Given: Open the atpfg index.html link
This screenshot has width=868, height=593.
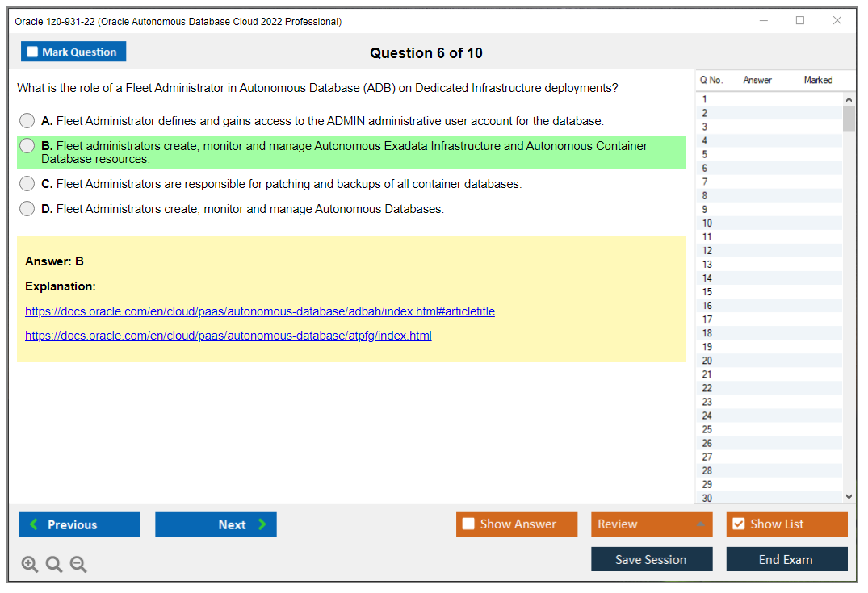Looking at the screenshot, I should 229,336.
